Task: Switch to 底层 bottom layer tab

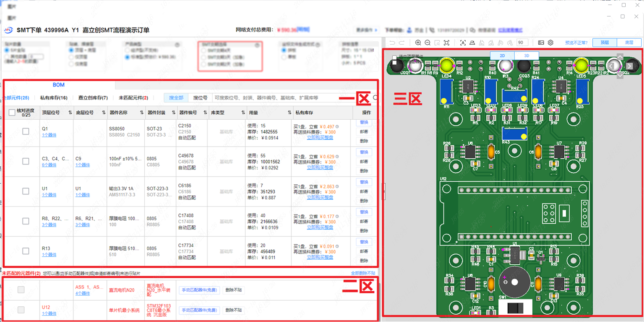Action: click(x=629, y=42)
